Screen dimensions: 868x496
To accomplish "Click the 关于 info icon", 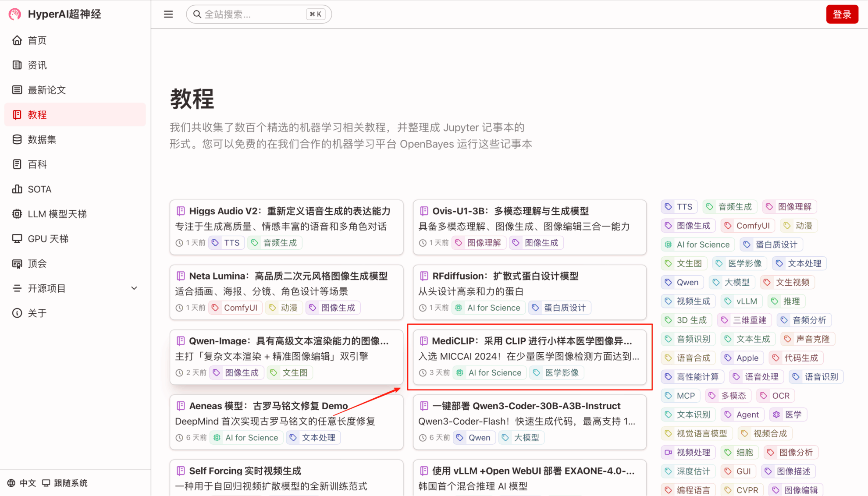I will pyautogui.click(x=17, y=313).
